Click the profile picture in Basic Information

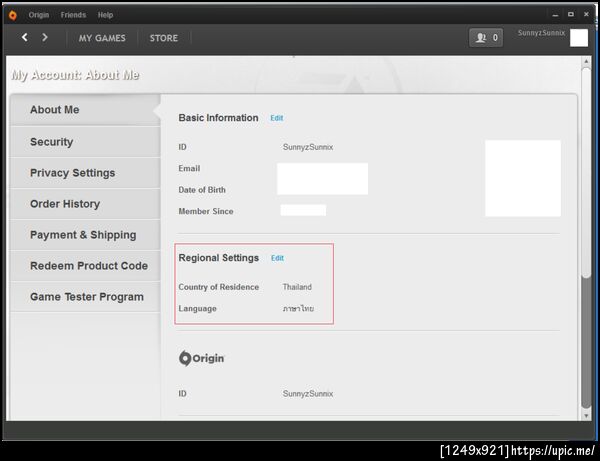[x=523, y=178]
